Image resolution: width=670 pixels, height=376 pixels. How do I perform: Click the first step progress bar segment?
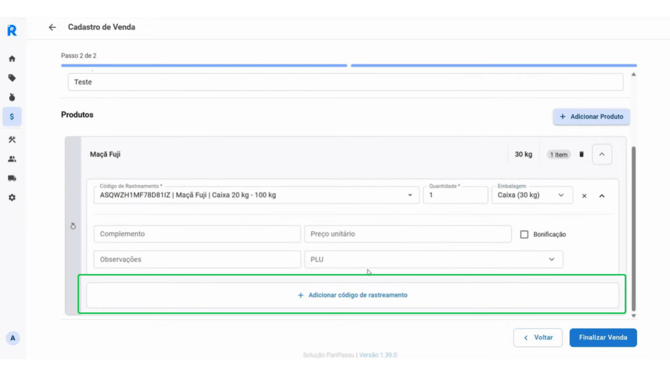(204, 65)
